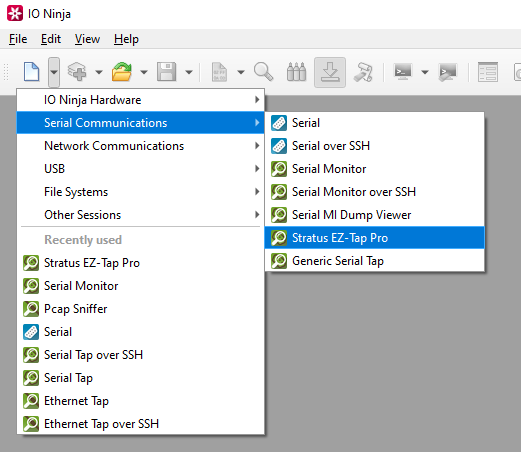
Task: Click the Open folder toolbar icon
Action: pyautogui.click(x=122, y=72)
